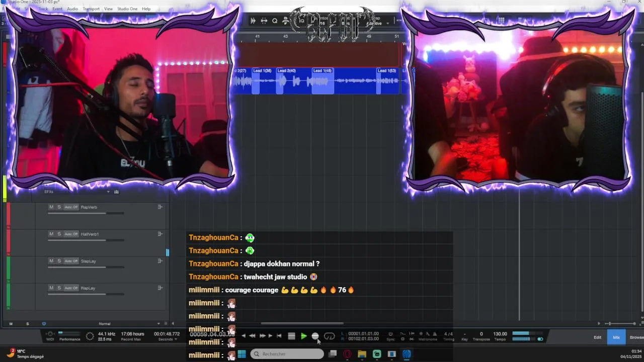Click the Performance monitor meter

pos(69,333)
